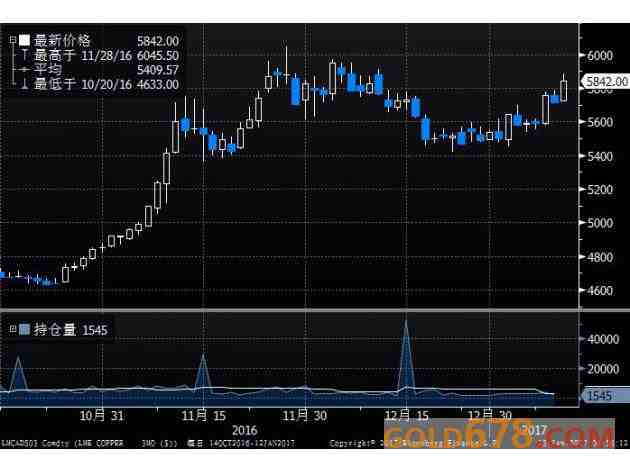Viewport: 630px width, 473px height.
Task: Click the 5400 price axis label
Action: [600, 156]
